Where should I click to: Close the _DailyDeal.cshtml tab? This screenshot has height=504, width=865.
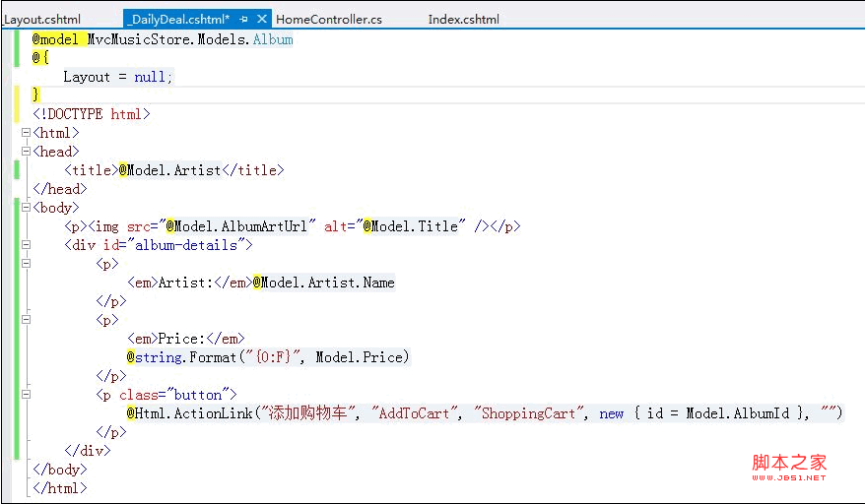pyautogui.click(x=262, y=19)
